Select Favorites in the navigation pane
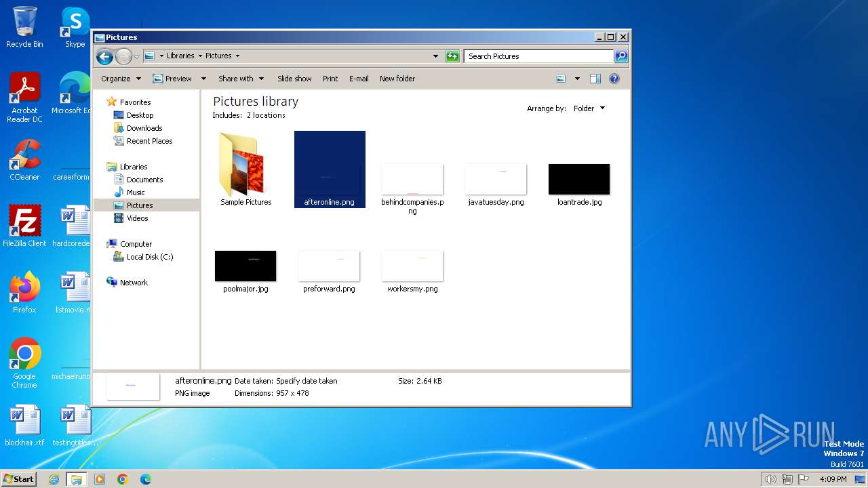The image size is (868, 488). (135, 102)
